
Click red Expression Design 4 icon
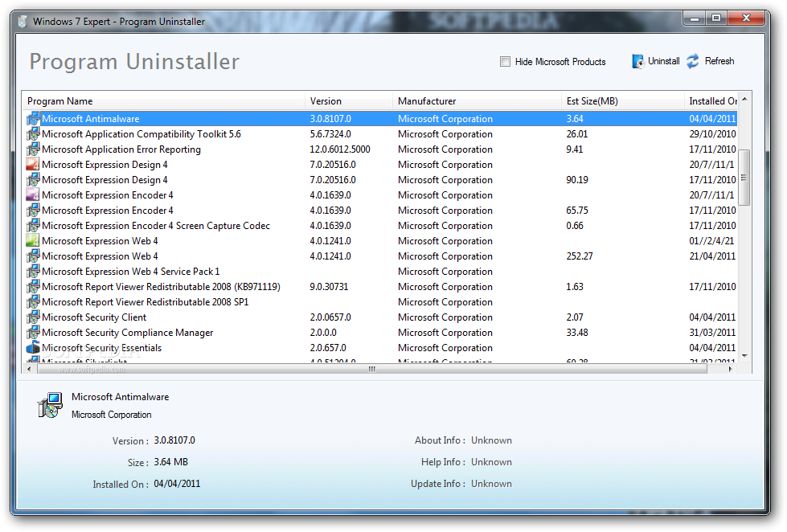pos(33,165)
